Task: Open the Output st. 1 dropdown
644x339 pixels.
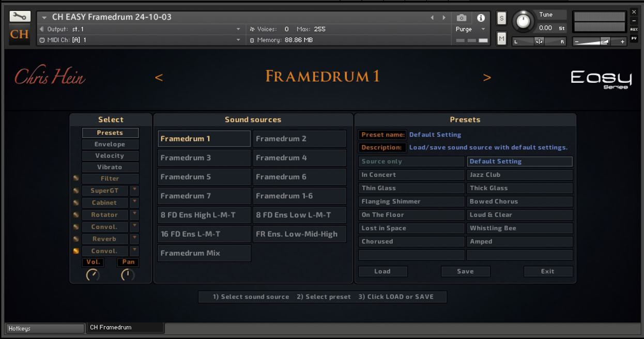Action: click(140, 29)
